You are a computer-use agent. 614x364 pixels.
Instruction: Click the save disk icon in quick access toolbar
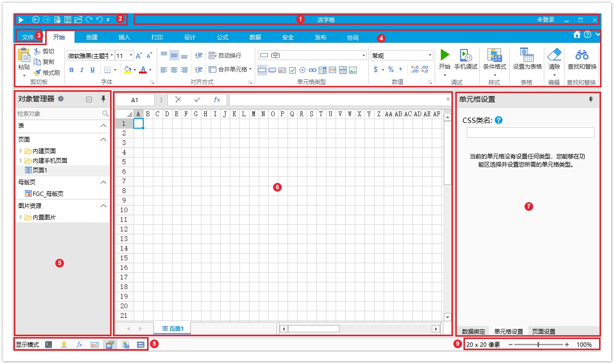(x=68, y=20)
